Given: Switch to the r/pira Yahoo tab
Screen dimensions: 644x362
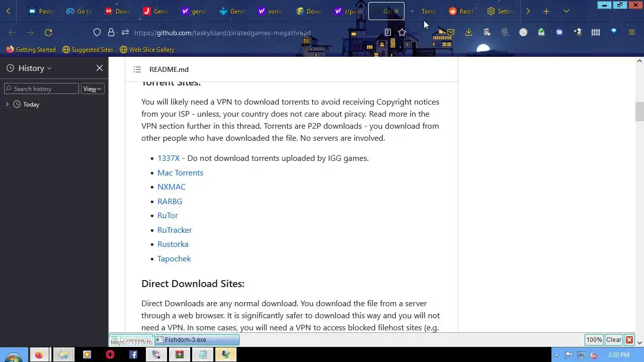Looking at the screenshot, I should coord(348,11).
